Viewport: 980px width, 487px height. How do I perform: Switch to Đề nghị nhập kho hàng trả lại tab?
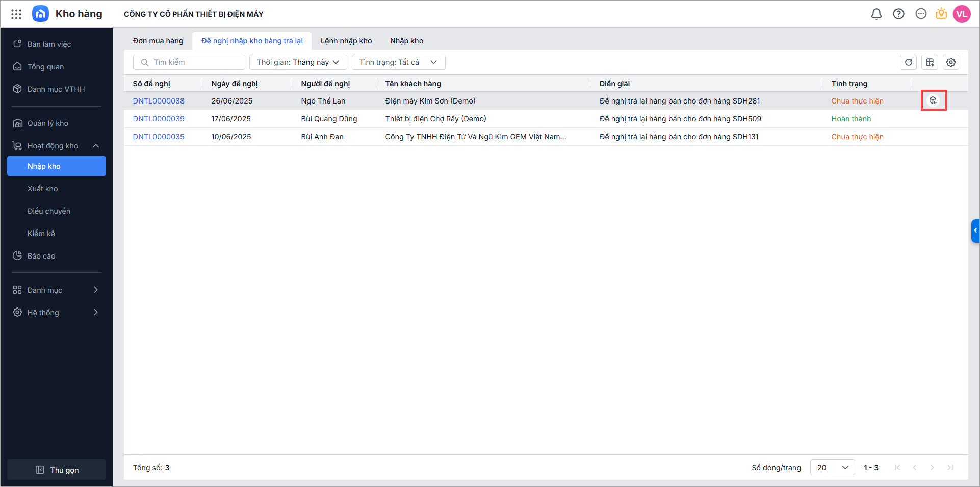tap(252, 41)
